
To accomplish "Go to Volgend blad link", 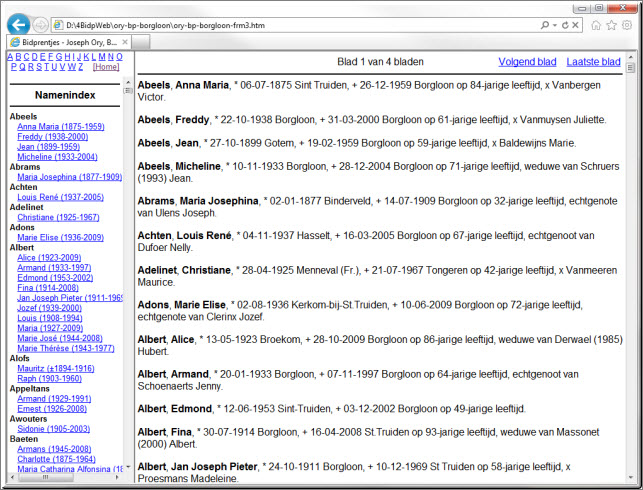I will (x=526, y=62).
